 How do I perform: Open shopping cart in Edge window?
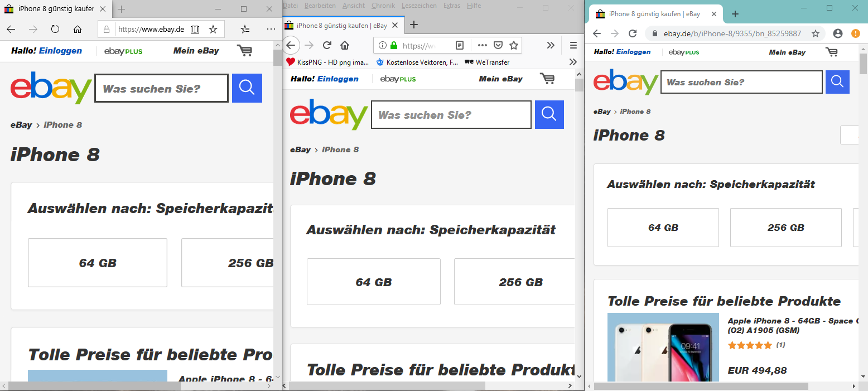[244, 51]
